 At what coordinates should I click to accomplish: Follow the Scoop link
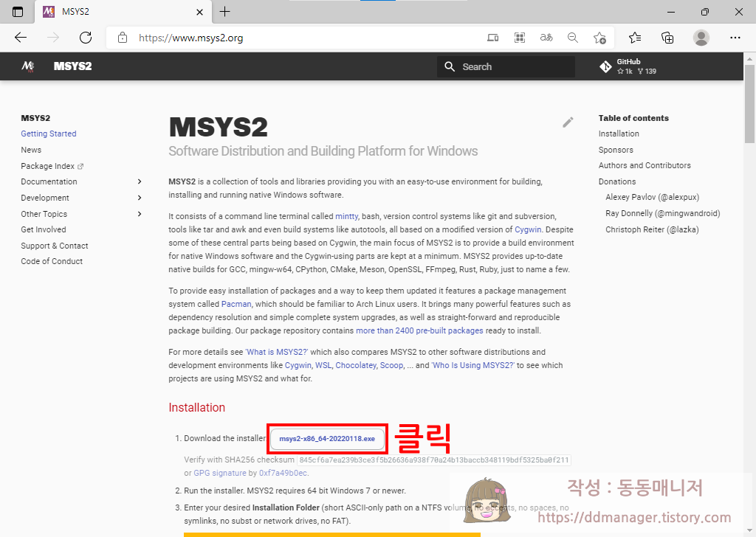coord(391,365)
